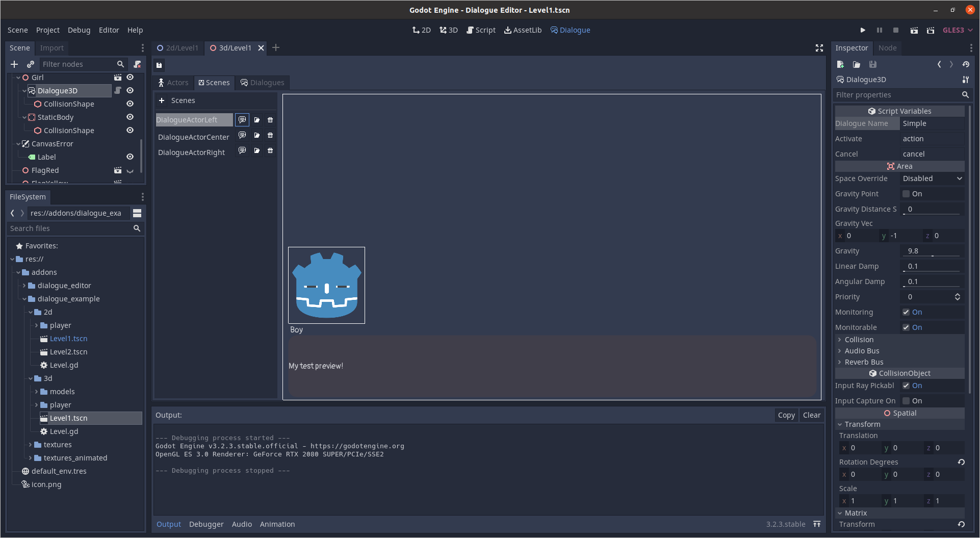
Task: Delete DialogueActorLeft scene
Action: point(270,120)
